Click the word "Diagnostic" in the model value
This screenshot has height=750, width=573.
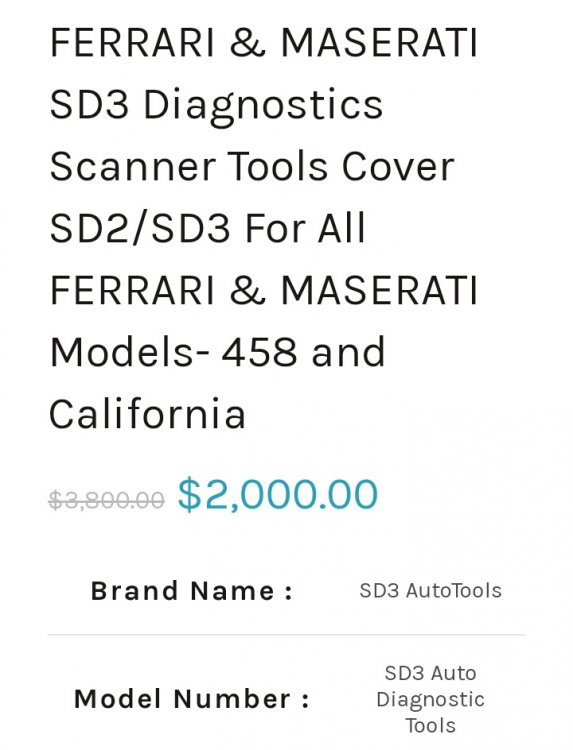click(x=430, y=700)
